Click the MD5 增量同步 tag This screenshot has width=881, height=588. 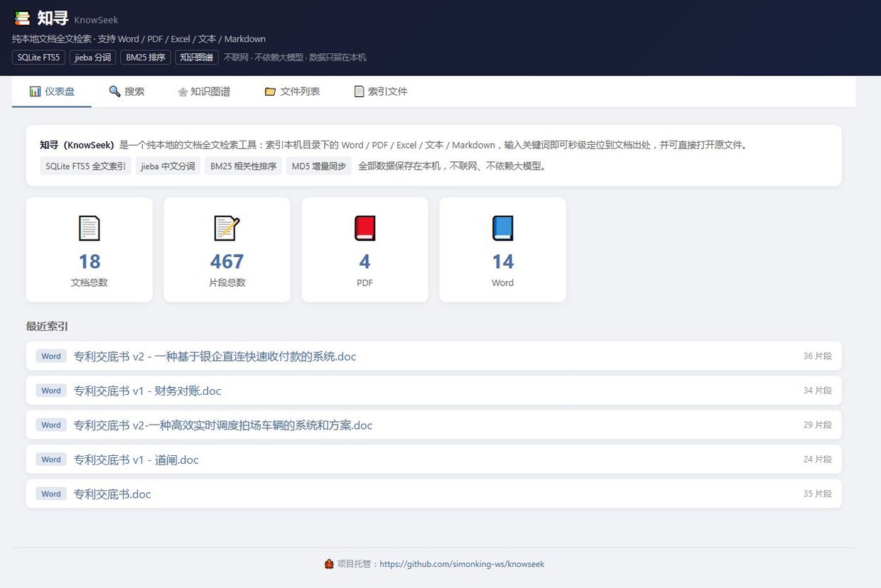pyautogui.click(x=318, y=166)
